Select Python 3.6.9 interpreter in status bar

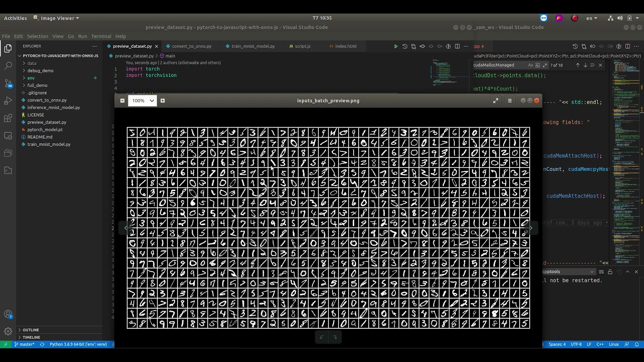coord(78,344)
